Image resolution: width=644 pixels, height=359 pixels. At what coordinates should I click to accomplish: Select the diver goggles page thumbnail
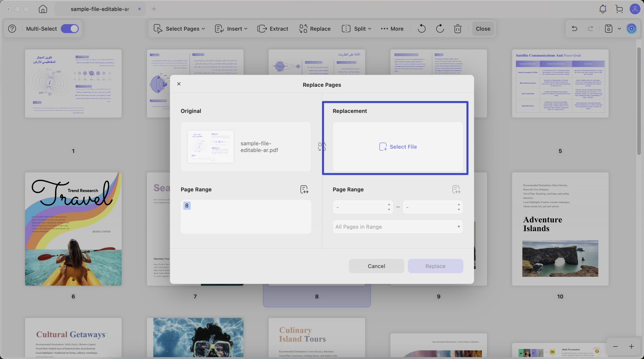click(x=195, y=337)
